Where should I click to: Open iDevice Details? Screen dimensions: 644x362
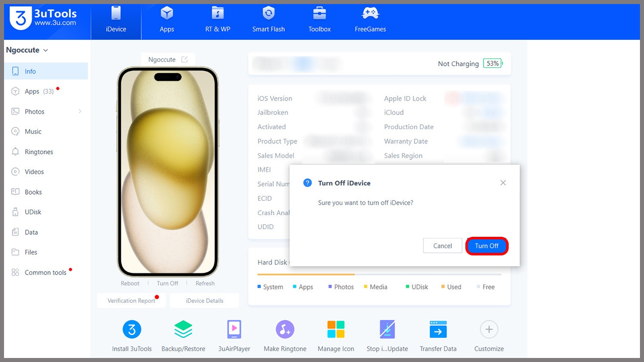[x=204, y=301]
